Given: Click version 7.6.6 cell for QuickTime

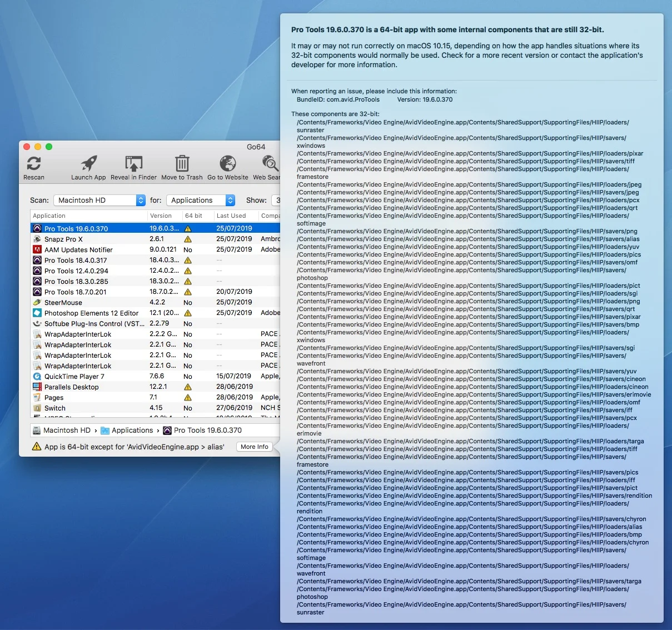Looking at the screenshot, I should 157,376.
